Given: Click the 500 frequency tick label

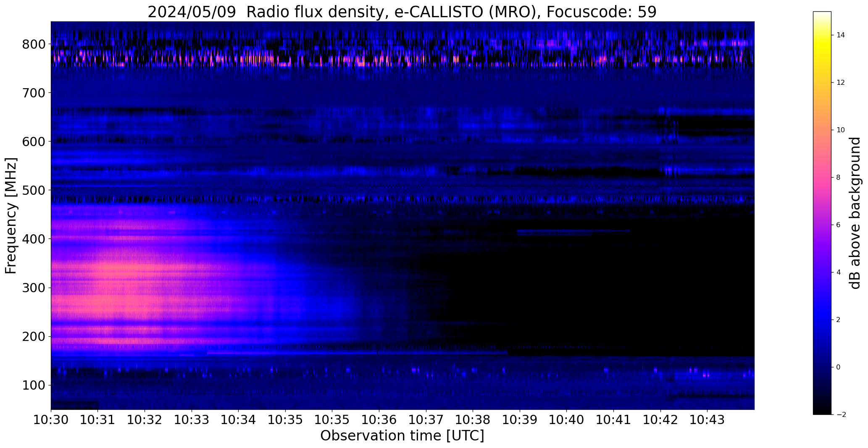Looking at the screenshot, I should (x=34, y=190).
